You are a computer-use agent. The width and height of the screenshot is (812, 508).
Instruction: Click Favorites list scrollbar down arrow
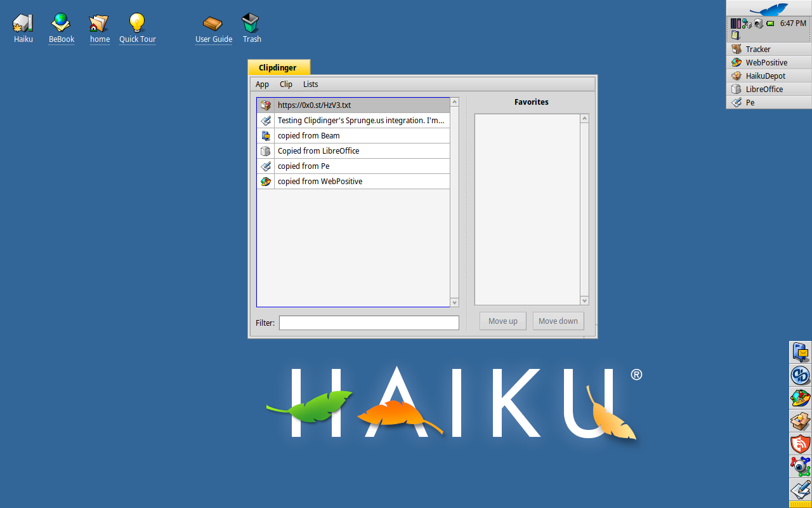[585, 301]
